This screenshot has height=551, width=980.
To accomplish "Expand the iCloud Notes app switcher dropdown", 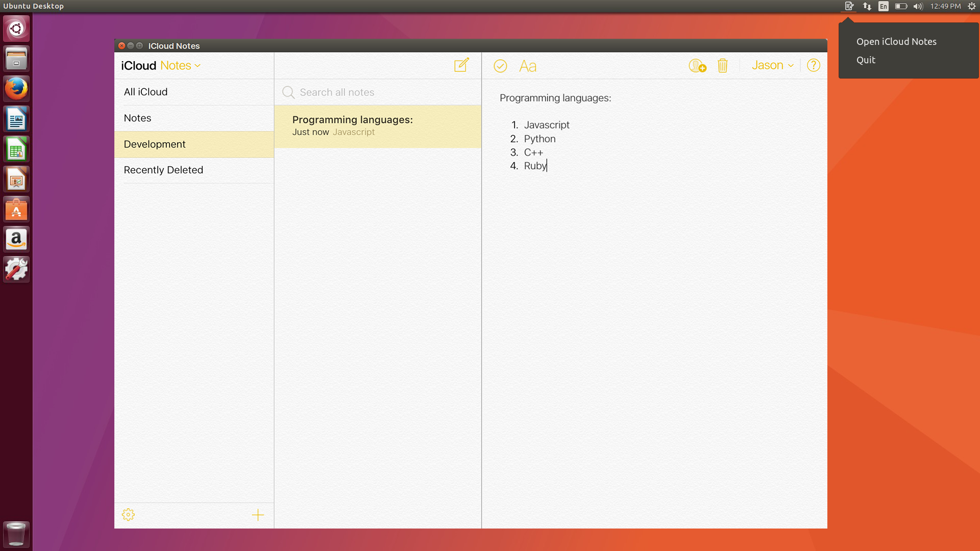I will click(181, 66).
